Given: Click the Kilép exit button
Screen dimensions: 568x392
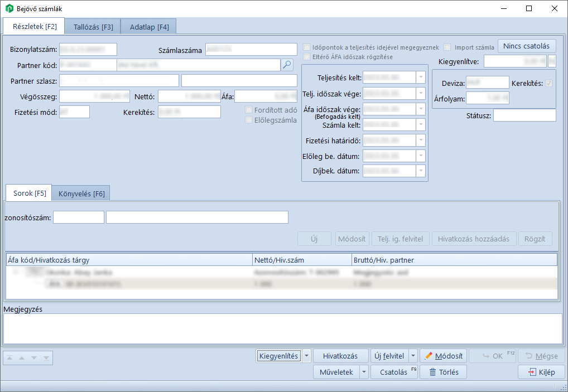Looking at the screenshot, I should [x=541, y=372].
